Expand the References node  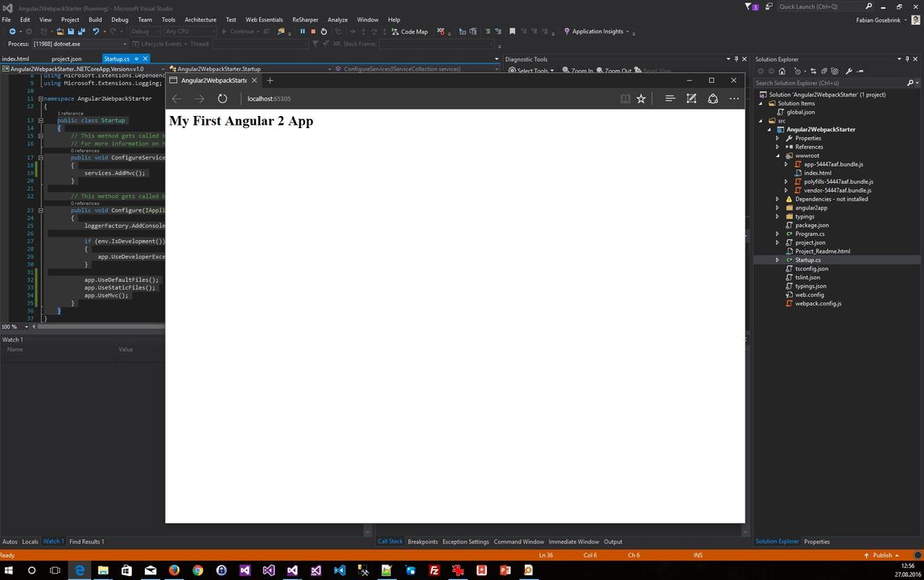pyautogui.click(x=778, y=147)
